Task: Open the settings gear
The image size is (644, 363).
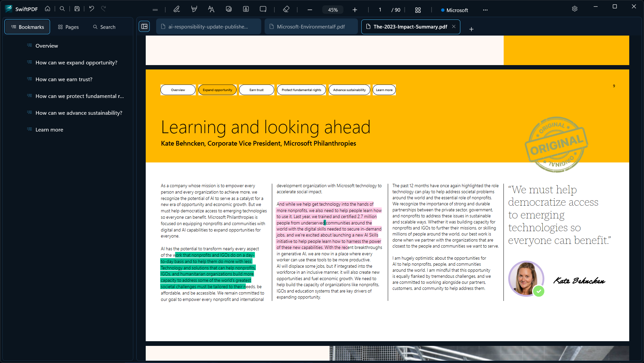Action: (x=574, y=9)
